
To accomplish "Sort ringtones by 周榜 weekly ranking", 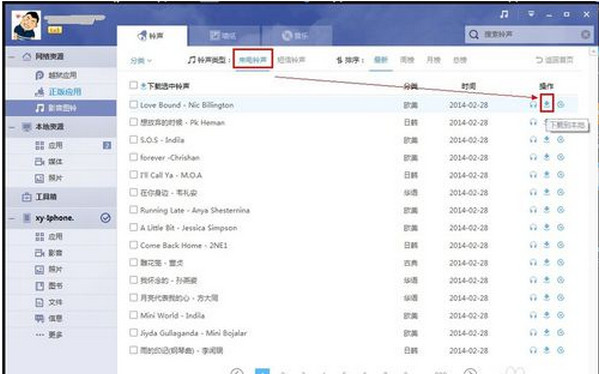I will (407, 60).
